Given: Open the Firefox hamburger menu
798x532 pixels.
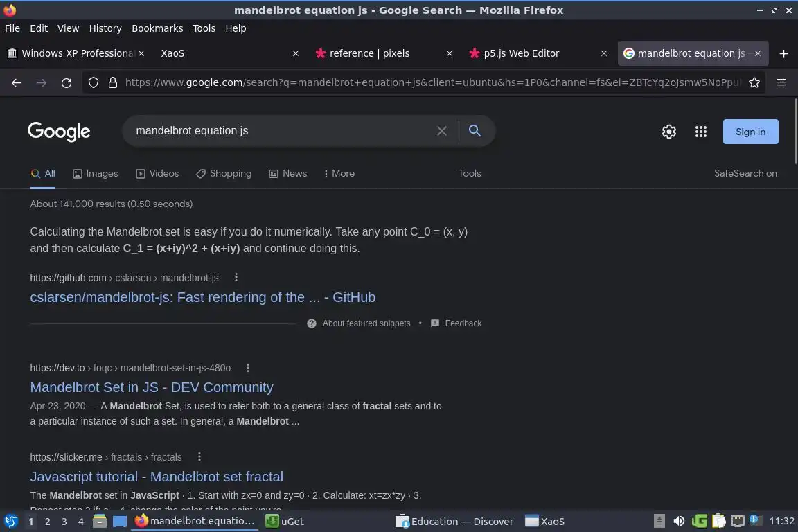Looking at the screenshot, I should coord(781,82).
